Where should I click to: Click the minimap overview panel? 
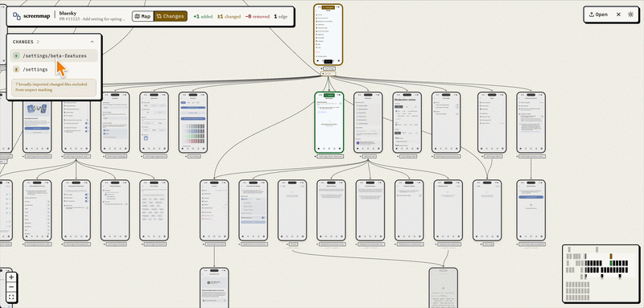click(601, 273)
